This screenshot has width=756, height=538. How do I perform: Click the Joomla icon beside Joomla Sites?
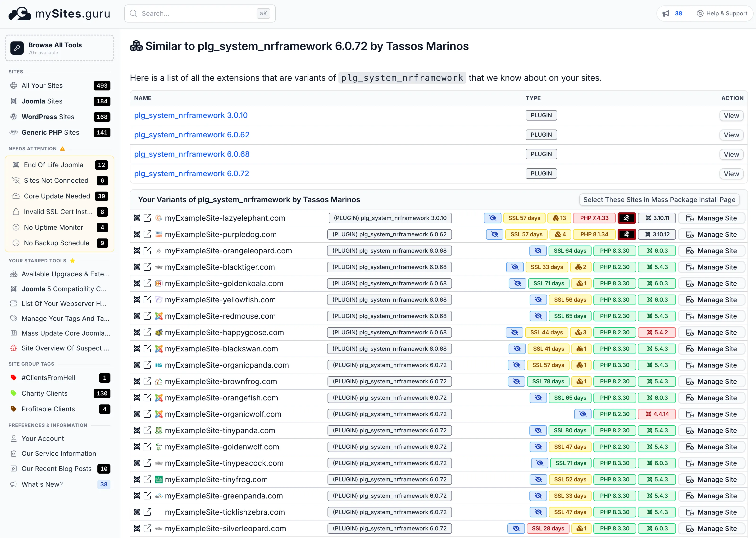[x=14, y=101]
